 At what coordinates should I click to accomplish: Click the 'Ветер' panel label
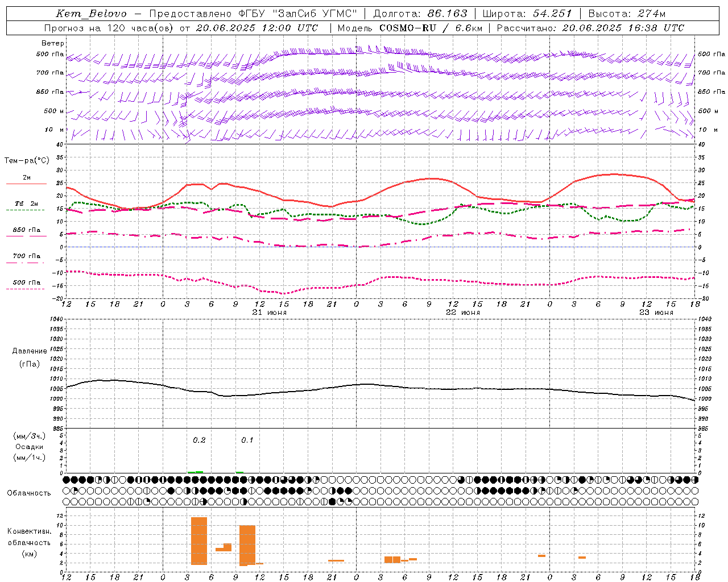coord(53,43)
